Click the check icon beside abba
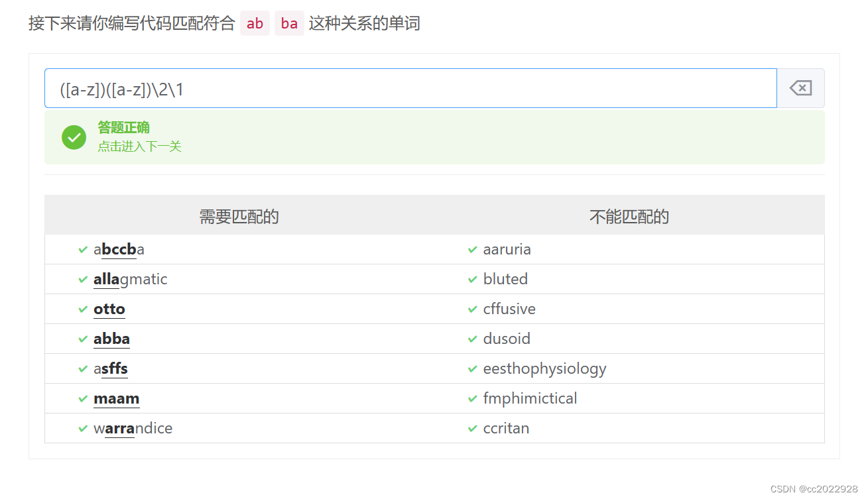Screen dimensions: 868x499 (83, 339)
